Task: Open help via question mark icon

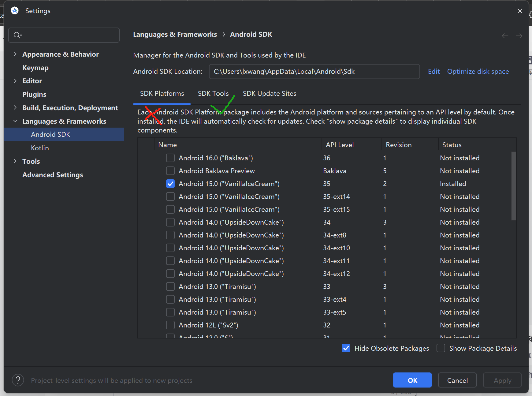Action: (18, 380)
